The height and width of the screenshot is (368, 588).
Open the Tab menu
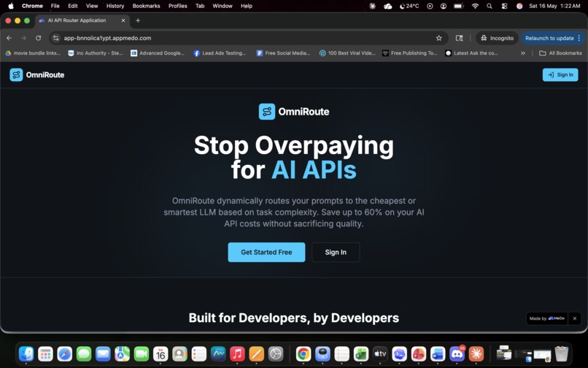point(200,6)
